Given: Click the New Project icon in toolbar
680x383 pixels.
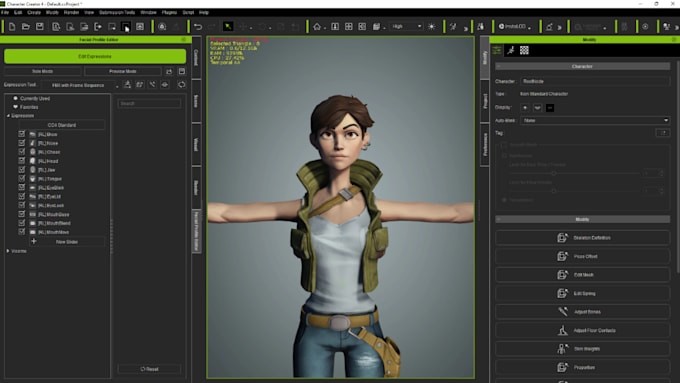Looking at the screenshot, I should pyautogui.click(x=12, y=27).
